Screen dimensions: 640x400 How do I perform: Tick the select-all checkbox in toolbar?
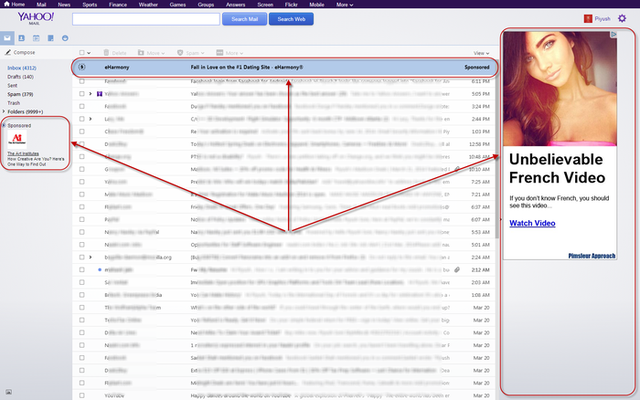coord(81,52)
